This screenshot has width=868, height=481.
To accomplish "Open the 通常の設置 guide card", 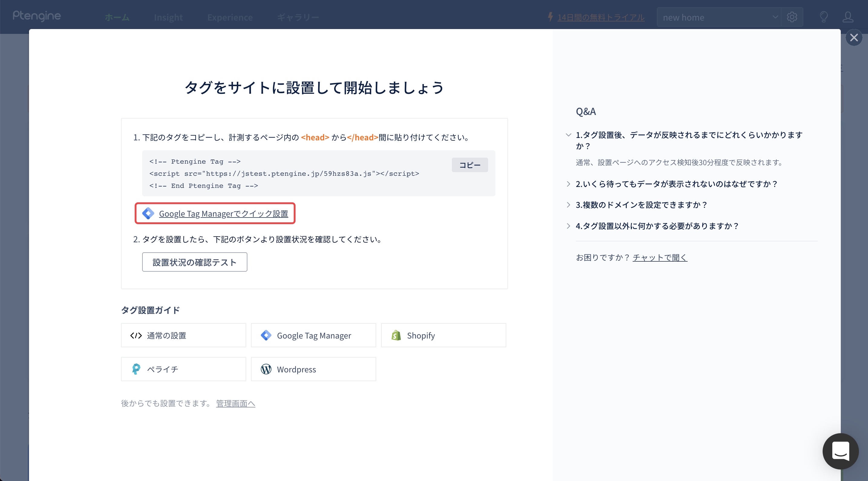I will [183, 335].
